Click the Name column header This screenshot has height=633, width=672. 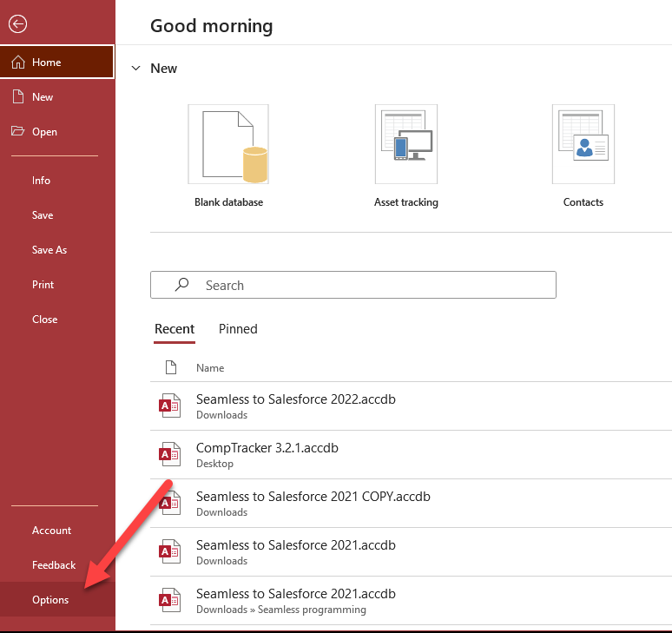[210, 368]
